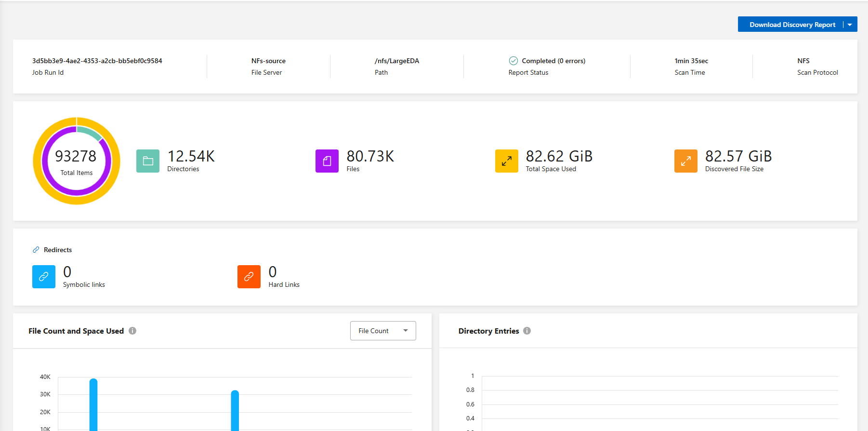The height and width of the screenshot is (431, 868).
Task: Click the Completed status checkmark icon
Action: tap(513, 61)
